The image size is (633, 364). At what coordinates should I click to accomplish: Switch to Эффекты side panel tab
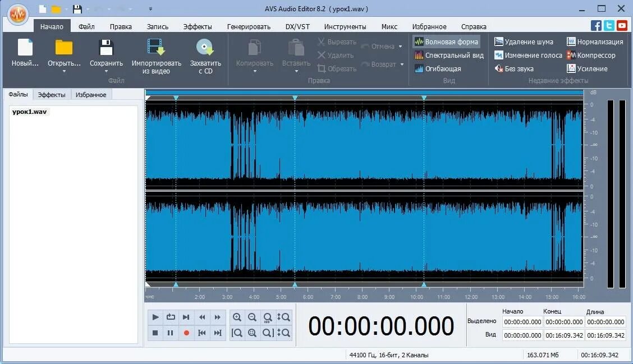51,95
